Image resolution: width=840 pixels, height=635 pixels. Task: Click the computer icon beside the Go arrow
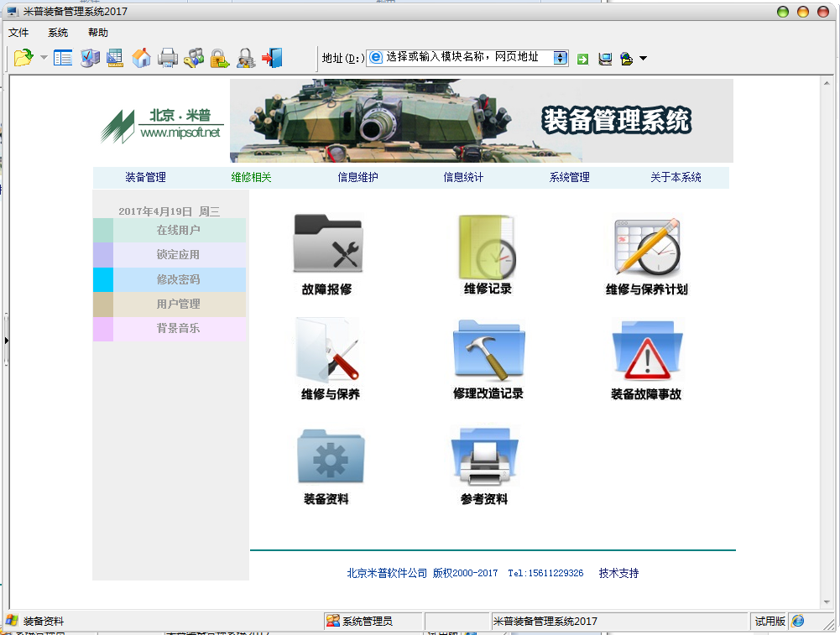605,59
